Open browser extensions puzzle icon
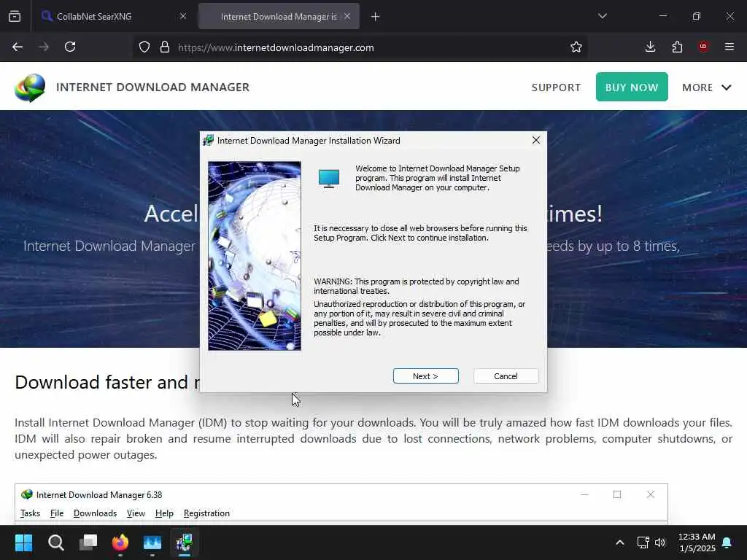Image resolution: width=747 pixels, height=560 pixels. pyautogui.click(x=677, y=47)
